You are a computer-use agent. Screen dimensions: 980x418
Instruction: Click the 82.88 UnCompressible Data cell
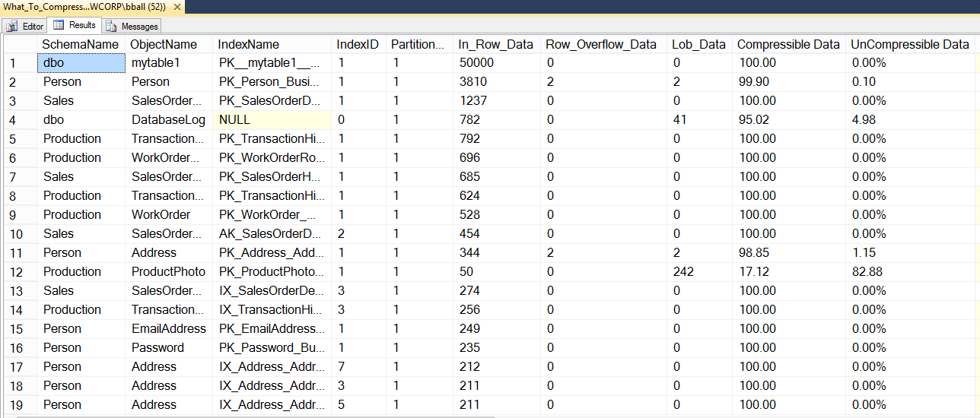click(x=867, y=272)
